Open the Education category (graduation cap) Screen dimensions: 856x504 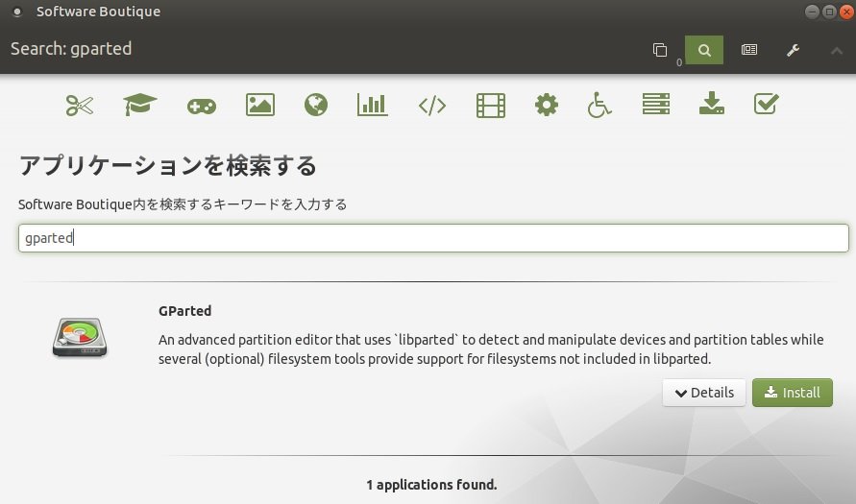pyautogui.click(x=139, y=105)
